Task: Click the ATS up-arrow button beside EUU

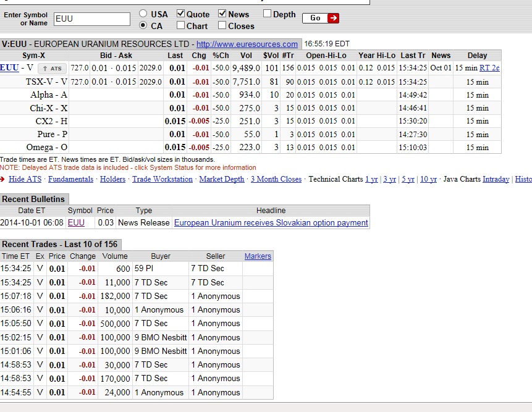Action: [51, 69]
